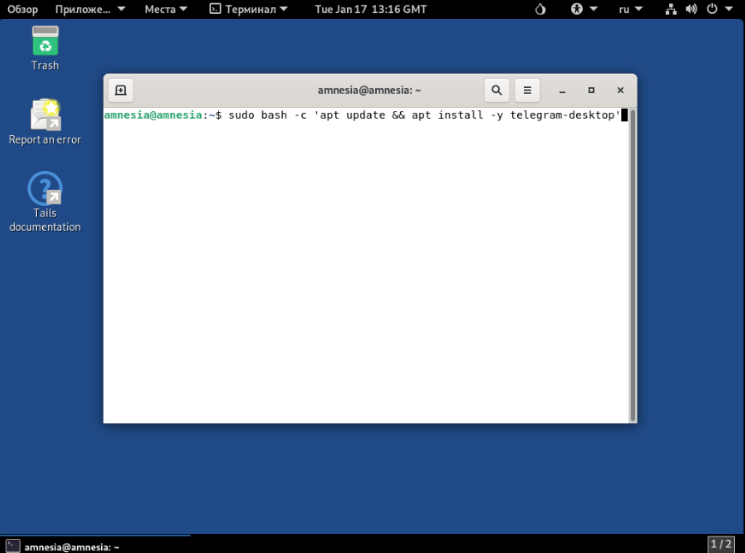Expand the ru keyboard layout selector

click(630, 9)
